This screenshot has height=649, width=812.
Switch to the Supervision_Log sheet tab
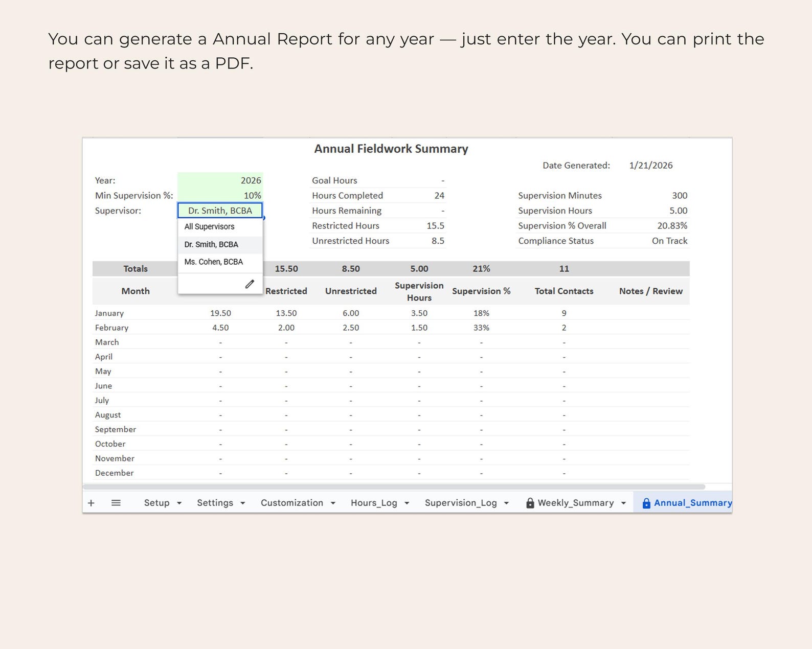[461, 503]
